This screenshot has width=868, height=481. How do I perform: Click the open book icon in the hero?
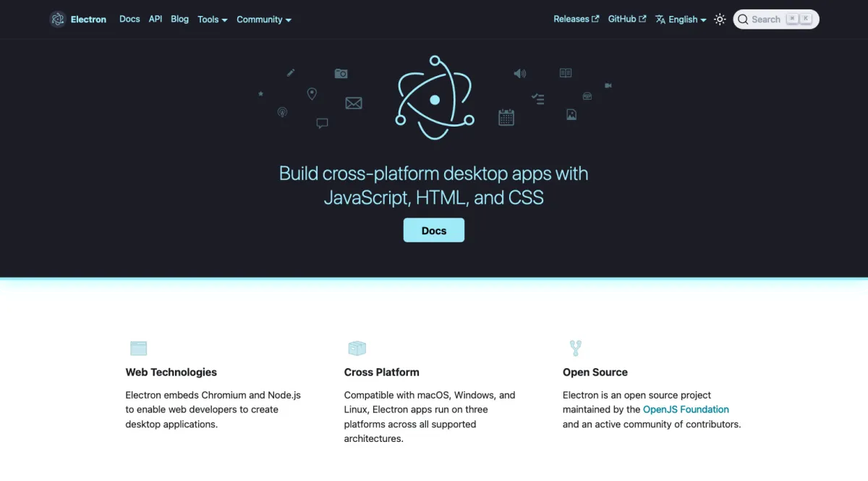tap(566, 73)
